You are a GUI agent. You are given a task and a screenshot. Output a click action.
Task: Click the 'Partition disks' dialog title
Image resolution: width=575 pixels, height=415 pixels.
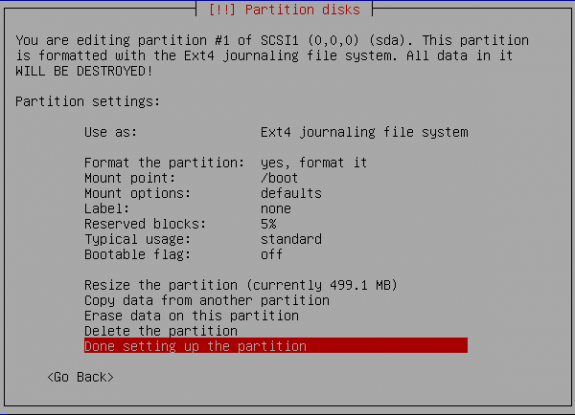tap(284, 10)
